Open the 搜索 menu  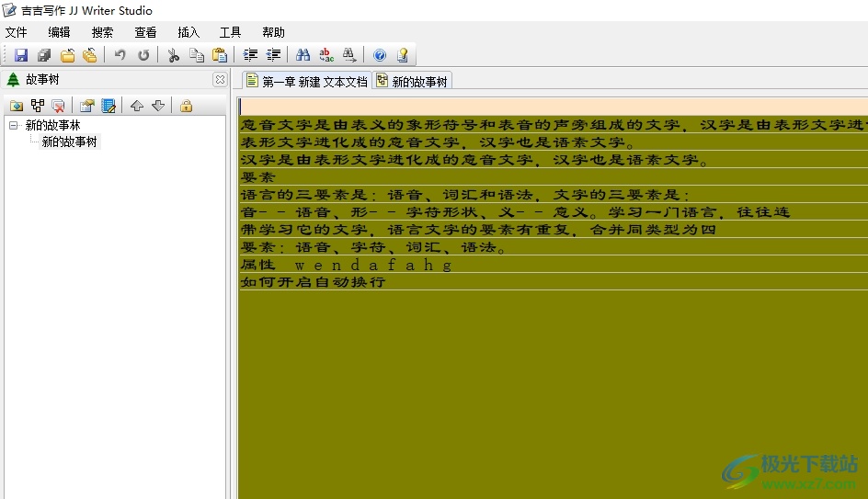[102, 33]
